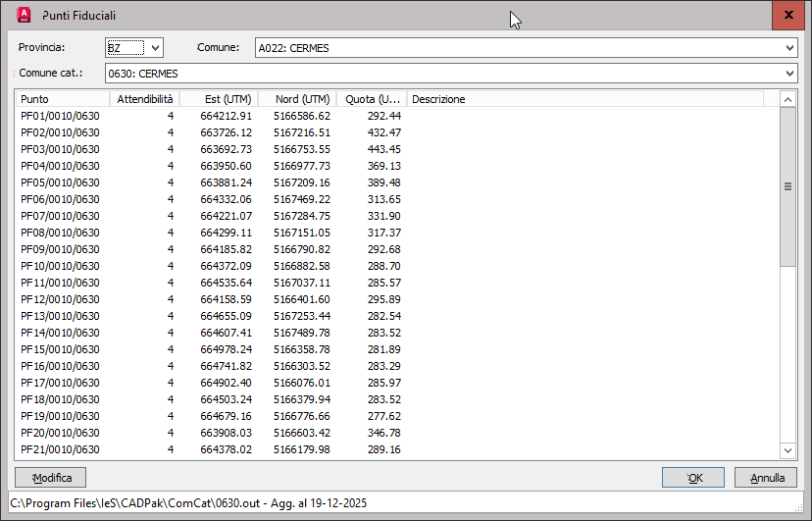Click the AutoCAD app icon in title bar
Image resolution: width=812 pixels, height=521 pixels.
24,15
